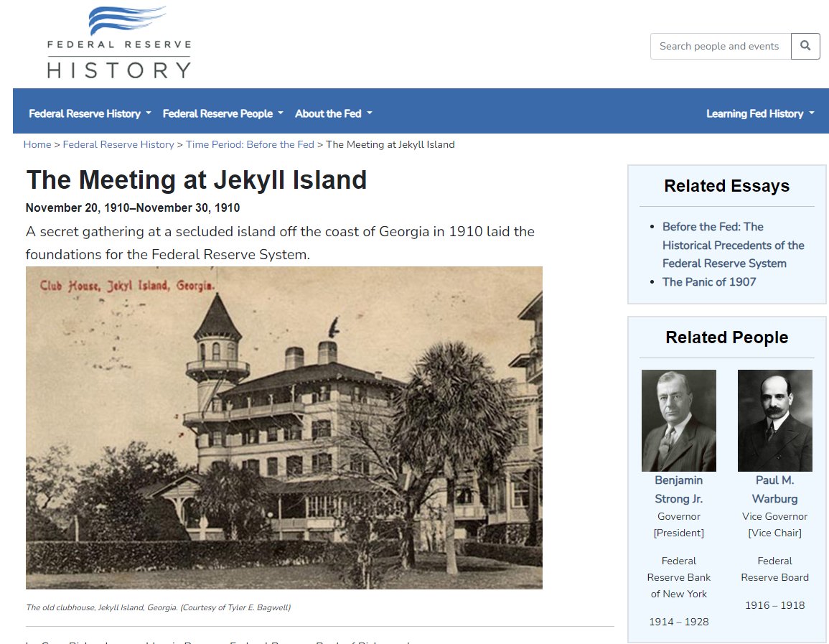Screen dimensions: 829x644
Task: Click the Federal Reserve History logo
Action: pyautogui.click(x=119, y=42)
